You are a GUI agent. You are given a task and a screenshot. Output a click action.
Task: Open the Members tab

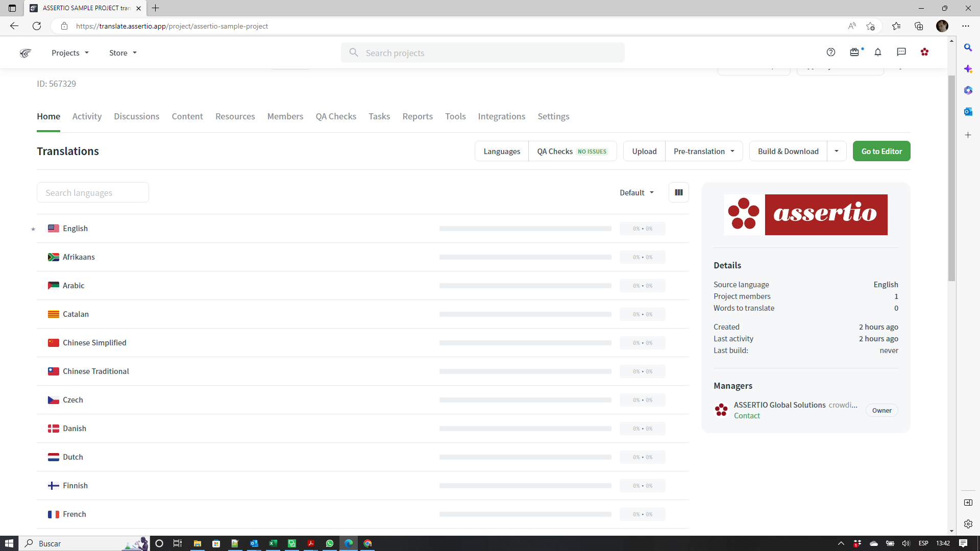coord(285,116)
